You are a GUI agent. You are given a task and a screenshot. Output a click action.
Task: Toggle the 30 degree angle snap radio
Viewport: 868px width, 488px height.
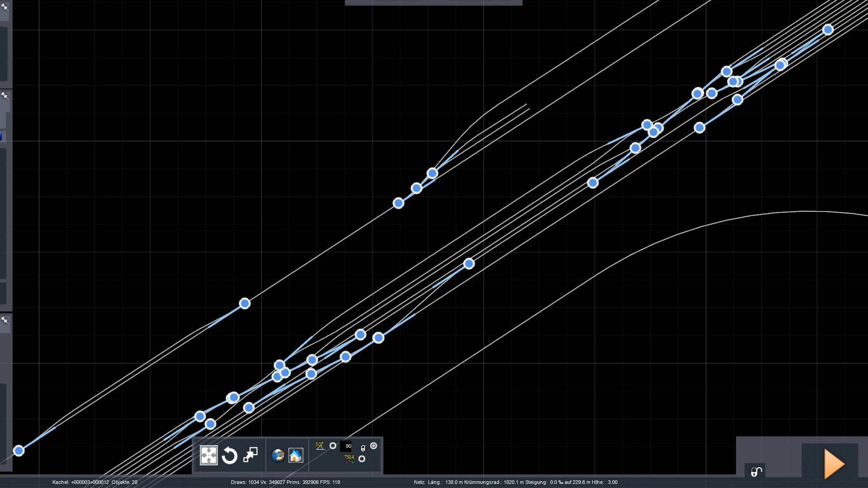coord(333,446)
